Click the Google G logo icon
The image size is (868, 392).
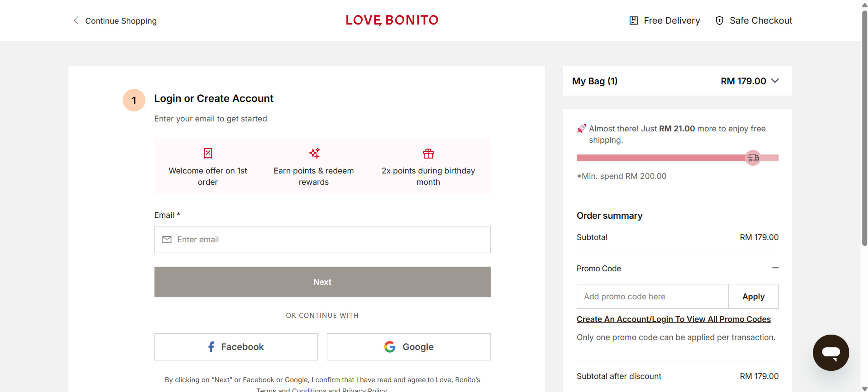(x=389, y=347)
